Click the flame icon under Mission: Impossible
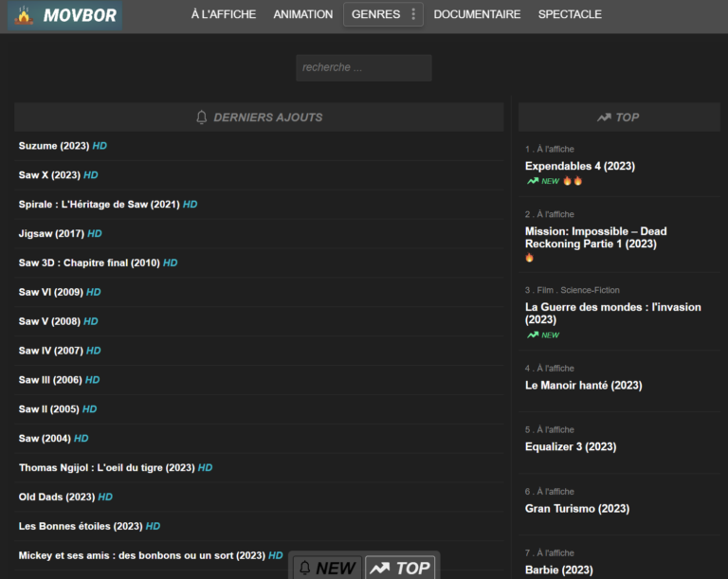 pyautogui.click(x=530, y=258)
